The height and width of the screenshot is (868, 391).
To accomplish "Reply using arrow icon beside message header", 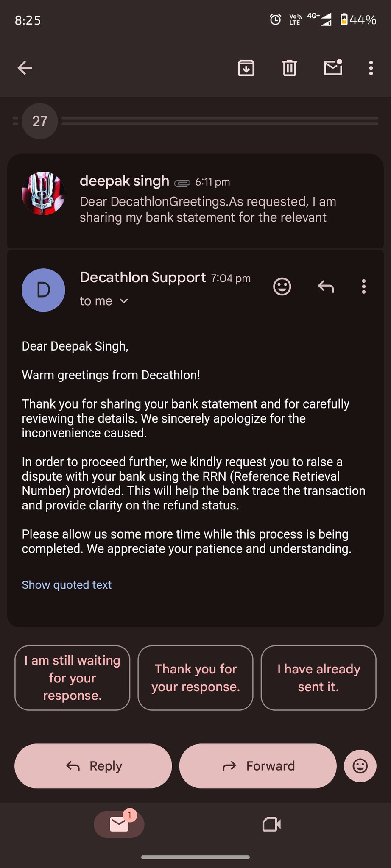I will pos(326,287).
